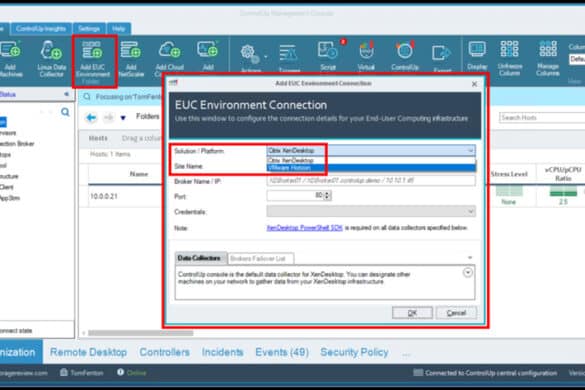Expand the data collectors section chevron
The height and width of the screenshot is (390, 585).
tap(468, 273)
